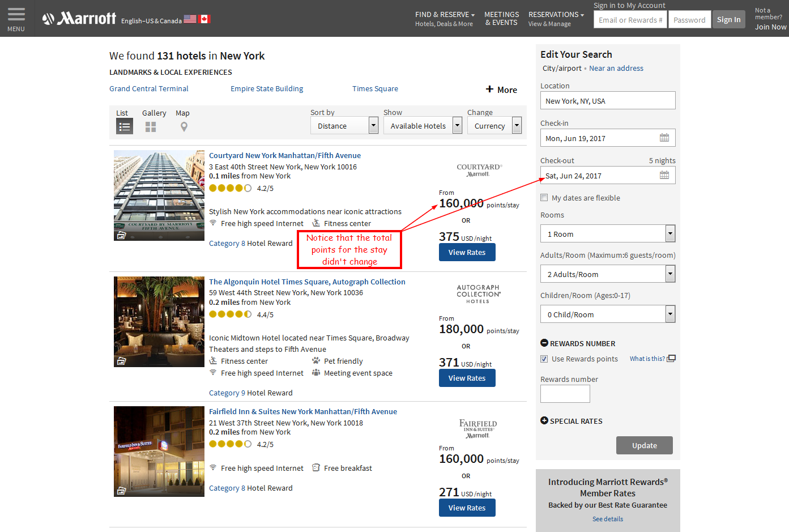The width and height of the screenshot is (789, 532).
Task: Click the Fairfield Inn & Suites brand logo
Action: coord(478,428)
